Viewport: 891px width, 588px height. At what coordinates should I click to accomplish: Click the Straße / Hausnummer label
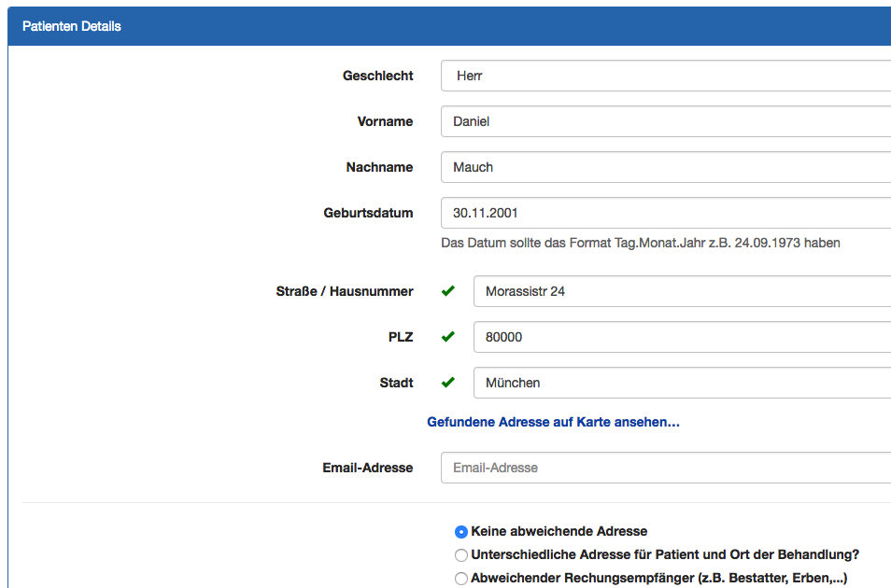[345, 291]
